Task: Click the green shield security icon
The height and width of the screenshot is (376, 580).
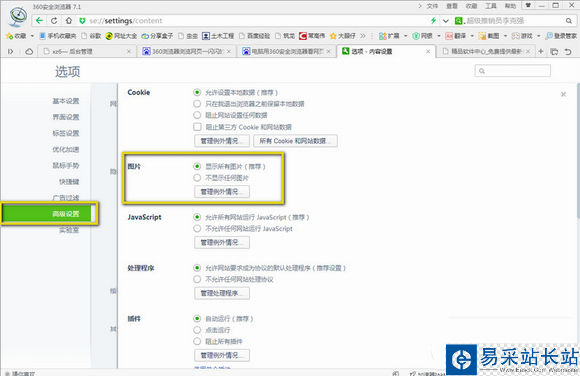Action: pos(82,21)
